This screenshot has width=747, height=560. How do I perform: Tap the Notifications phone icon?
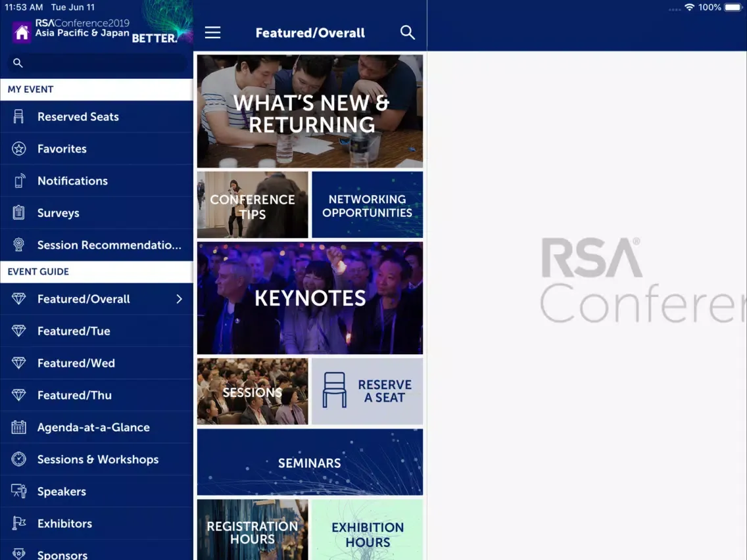[18, 181]
